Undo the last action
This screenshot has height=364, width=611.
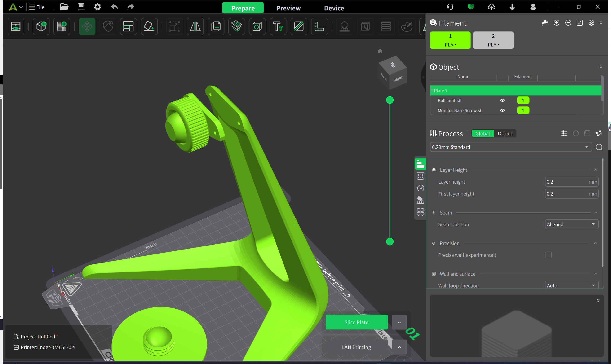tap(114, 7)
